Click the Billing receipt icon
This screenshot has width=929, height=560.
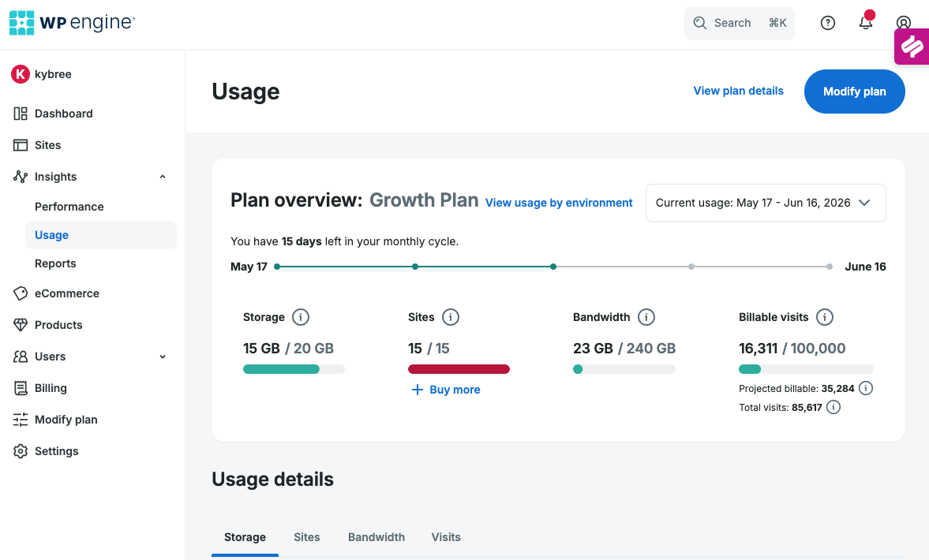pyautogui.click(x=21, y=388)
